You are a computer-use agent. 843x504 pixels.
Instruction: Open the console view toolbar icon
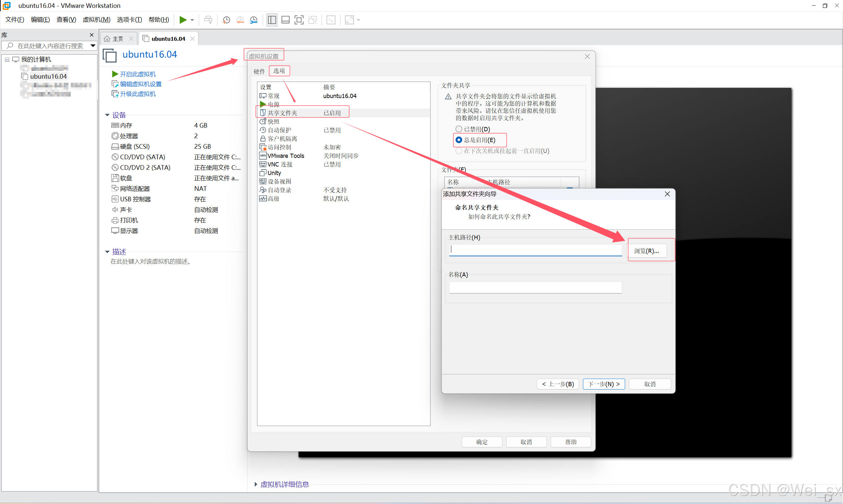330,20
